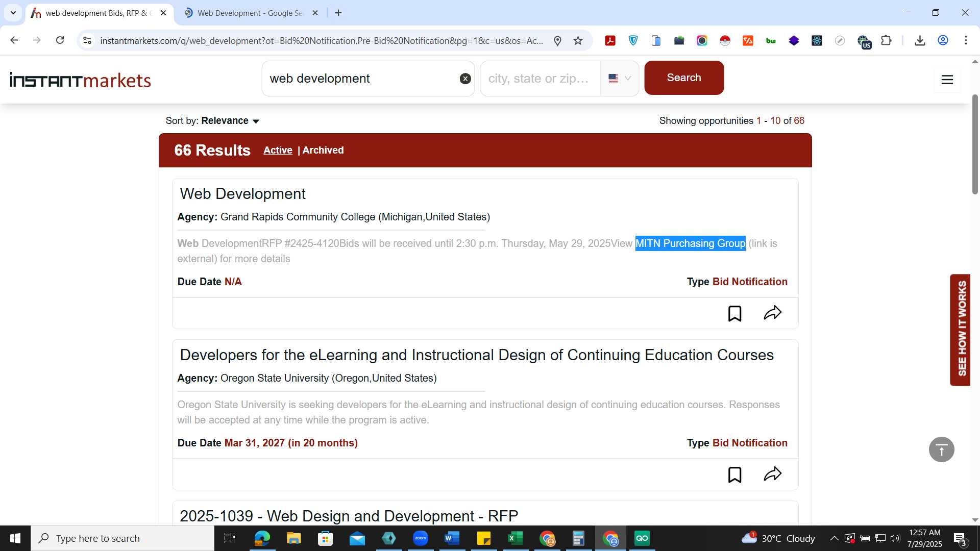This screenshot has width=980, height=551.
Task: Bookmark this page with the star icon
Action: [578, 41]
